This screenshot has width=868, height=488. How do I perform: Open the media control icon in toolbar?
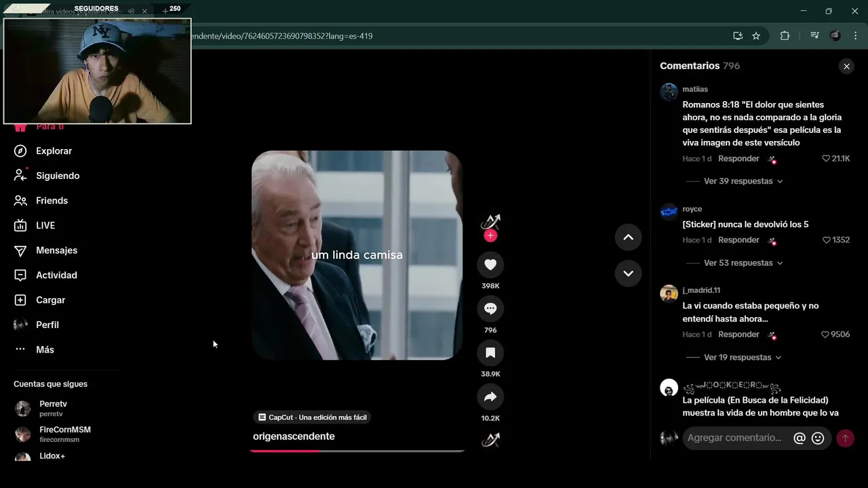coord(815,36)
